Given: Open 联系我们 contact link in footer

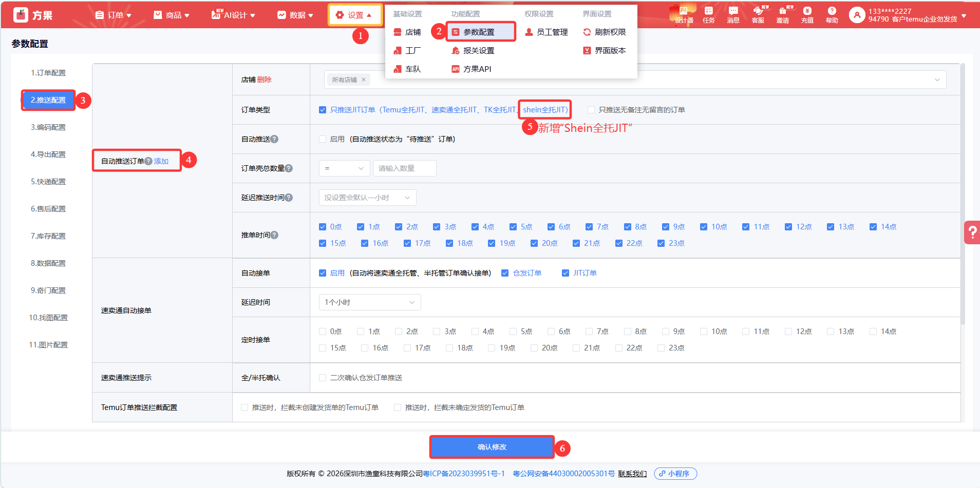Looking at the screenshot, I should pos(632,474).
